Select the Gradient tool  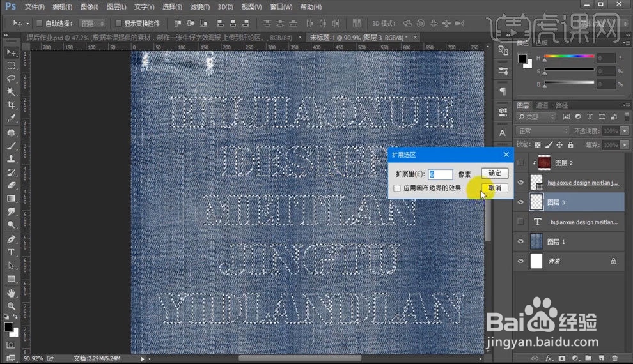12,199
